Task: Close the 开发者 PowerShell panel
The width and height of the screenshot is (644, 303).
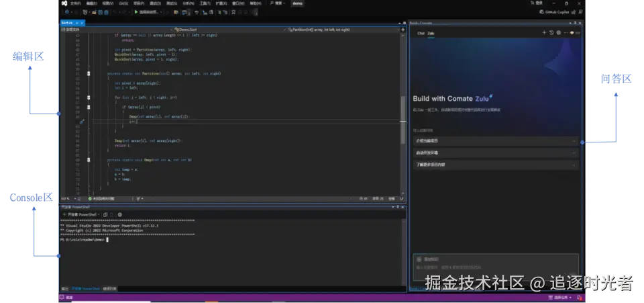Action: click(402, 207)
